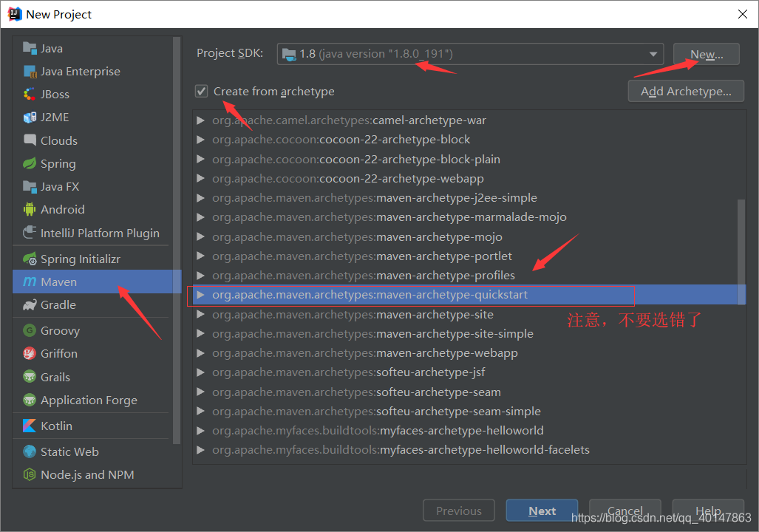
Task: Click the Next button
Action: click(x=542, y=511)
